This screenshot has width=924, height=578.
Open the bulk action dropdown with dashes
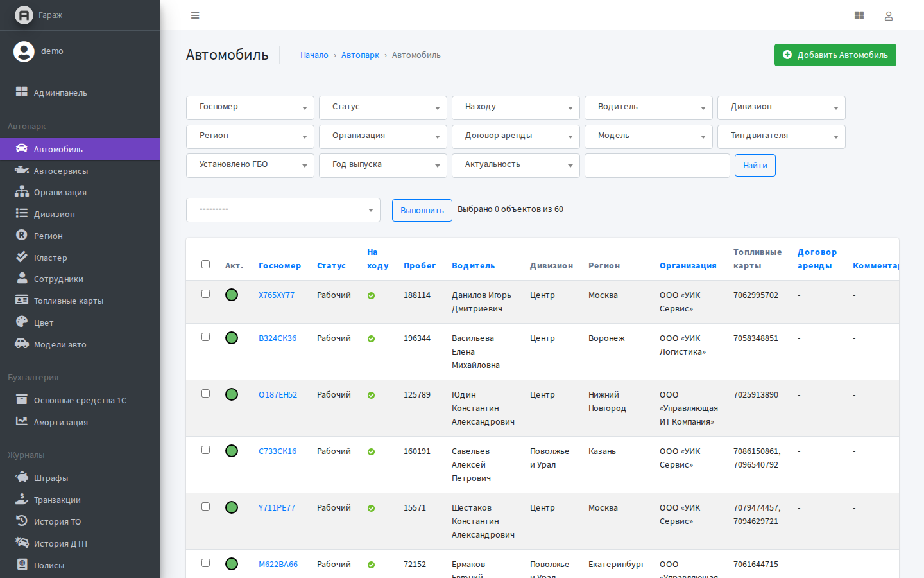pos(283,210)
